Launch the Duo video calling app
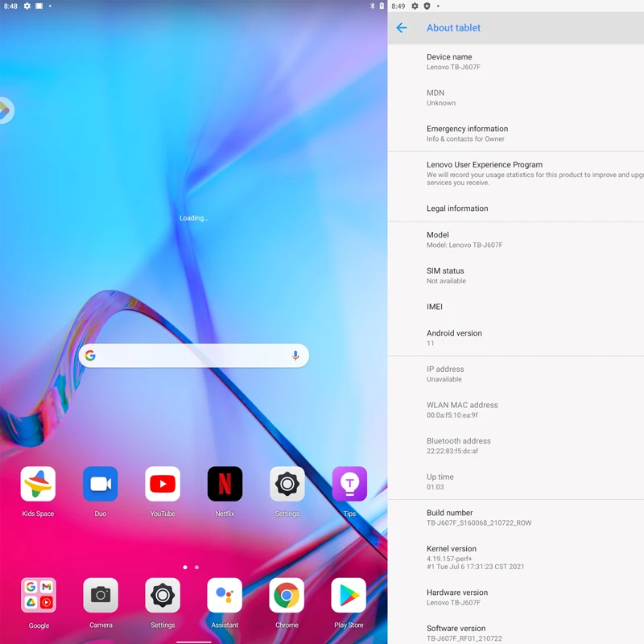Image resolution: width=644 pixels, height=644 pixels. (x=100, y=485)
